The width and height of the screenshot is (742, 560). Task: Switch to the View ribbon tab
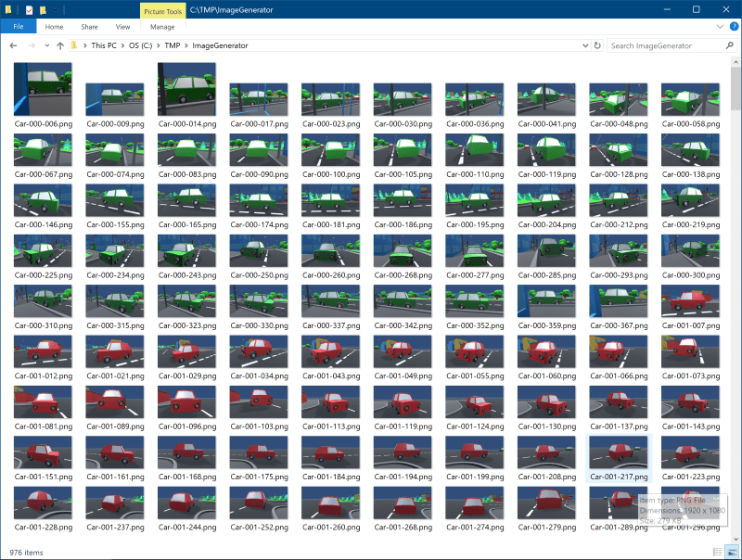pos(122,27)
